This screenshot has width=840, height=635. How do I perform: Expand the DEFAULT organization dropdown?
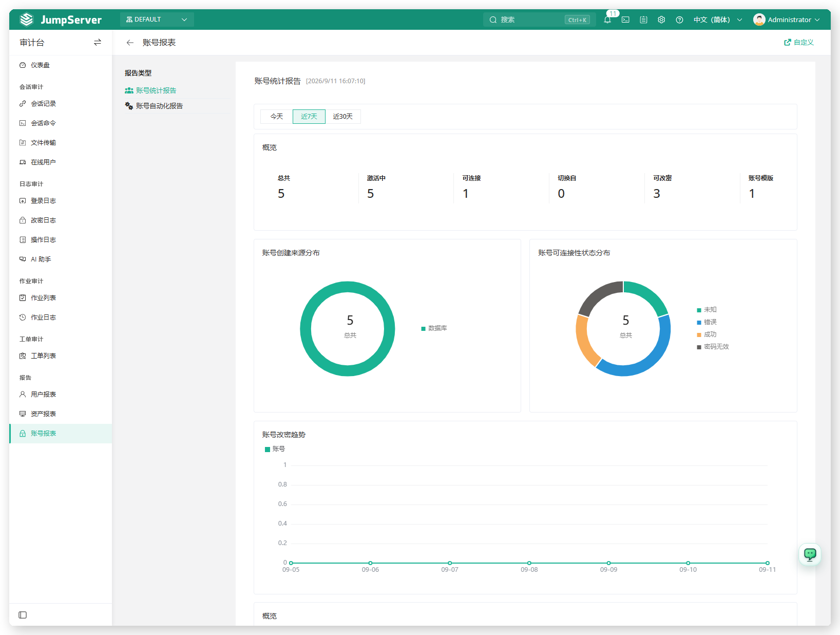[157, 20]
